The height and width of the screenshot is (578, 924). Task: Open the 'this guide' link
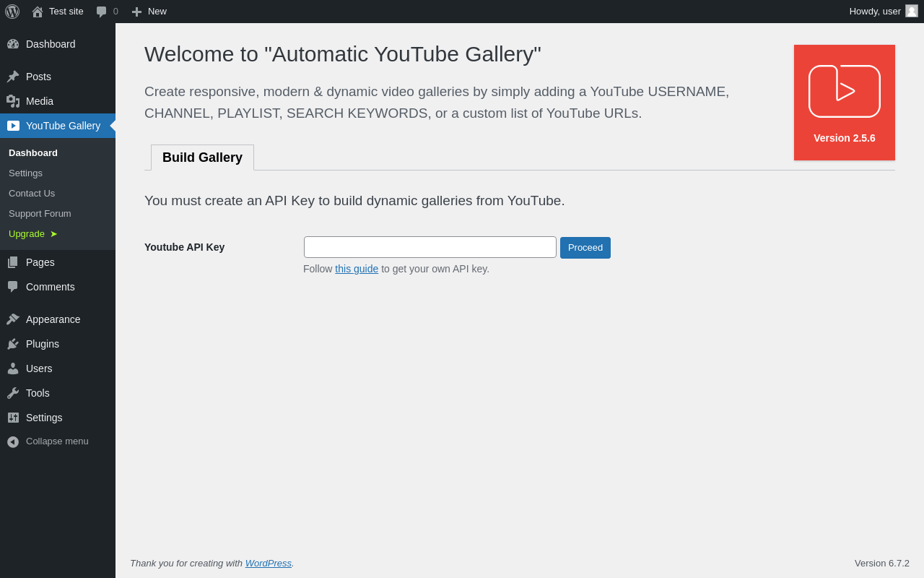tap(357, 269)
